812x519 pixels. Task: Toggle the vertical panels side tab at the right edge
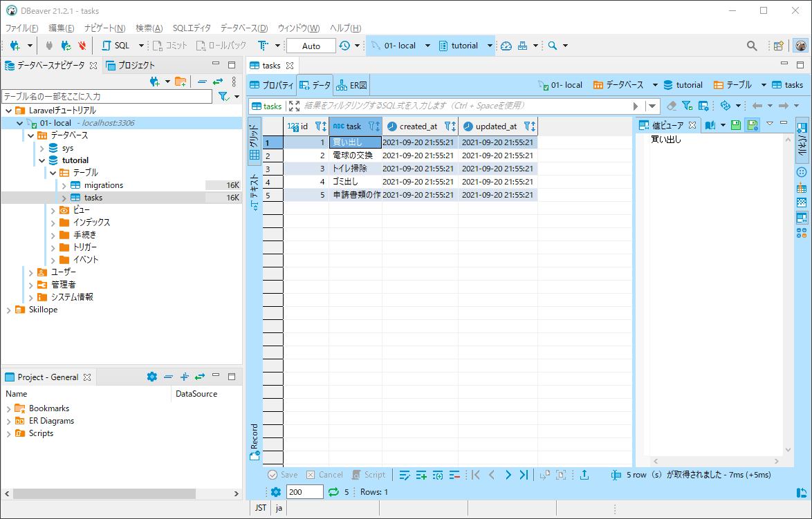[802, 140]
